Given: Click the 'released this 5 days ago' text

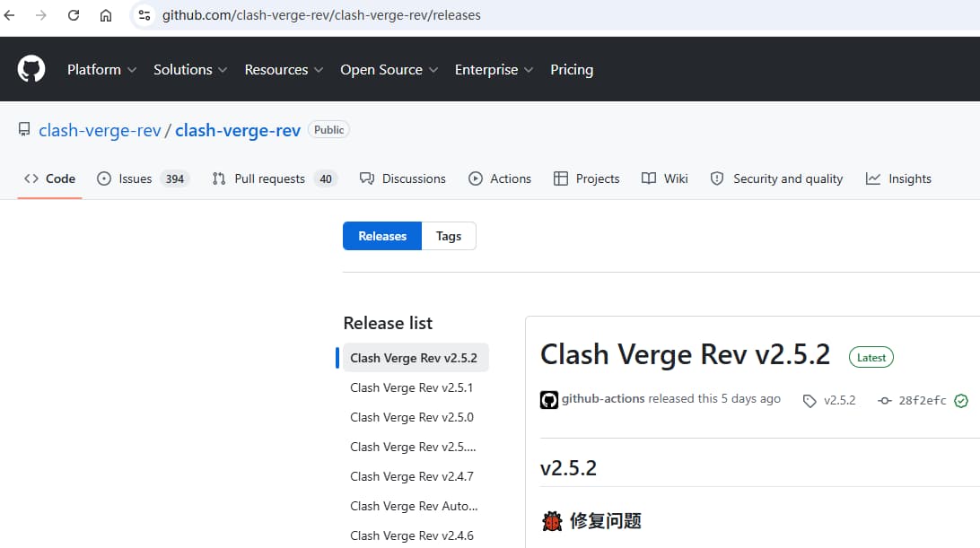Looking at the screenshot, I should 714,398.
